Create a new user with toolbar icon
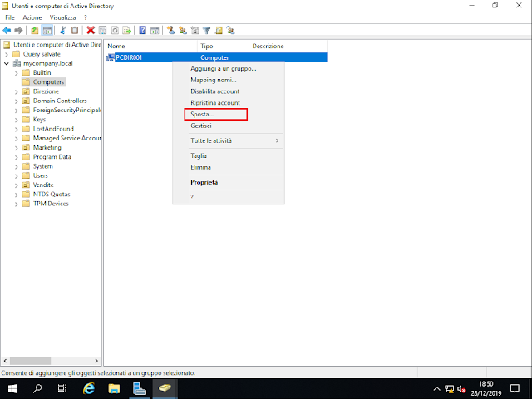The width and height of the screenshot is (532, 399). point(170,31)
